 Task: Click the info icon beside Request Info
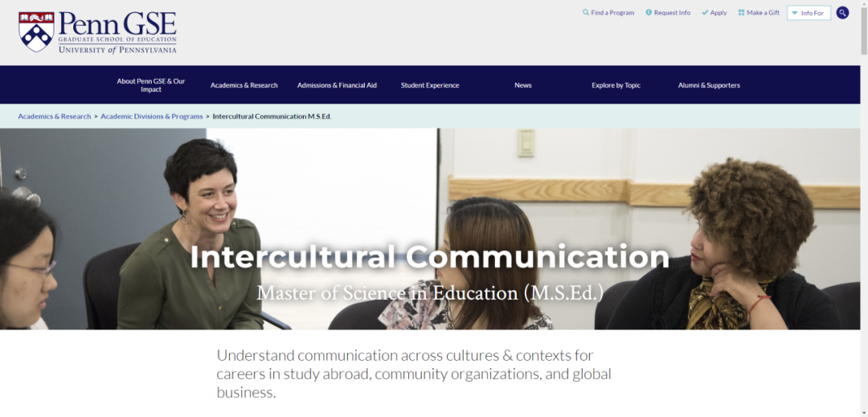649,12
